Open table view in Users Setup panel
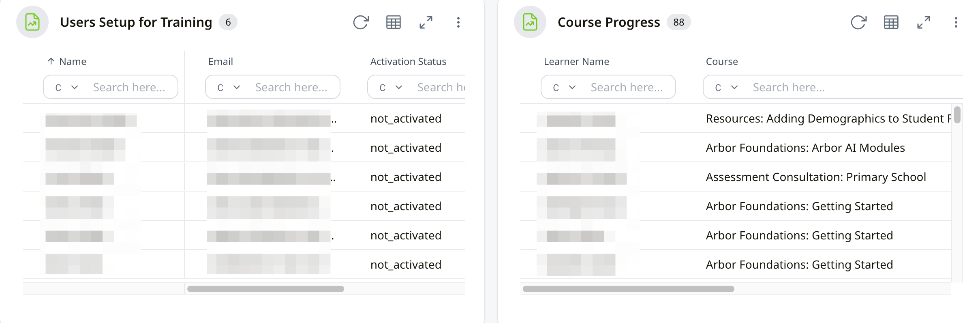Screen dimensions: 980x323 coord(393,22)
